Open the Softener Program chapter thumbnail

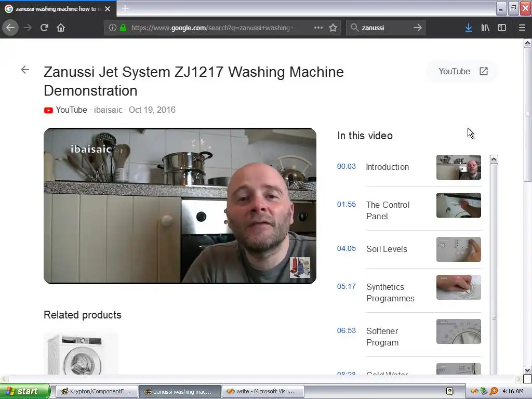pos(459,331)
